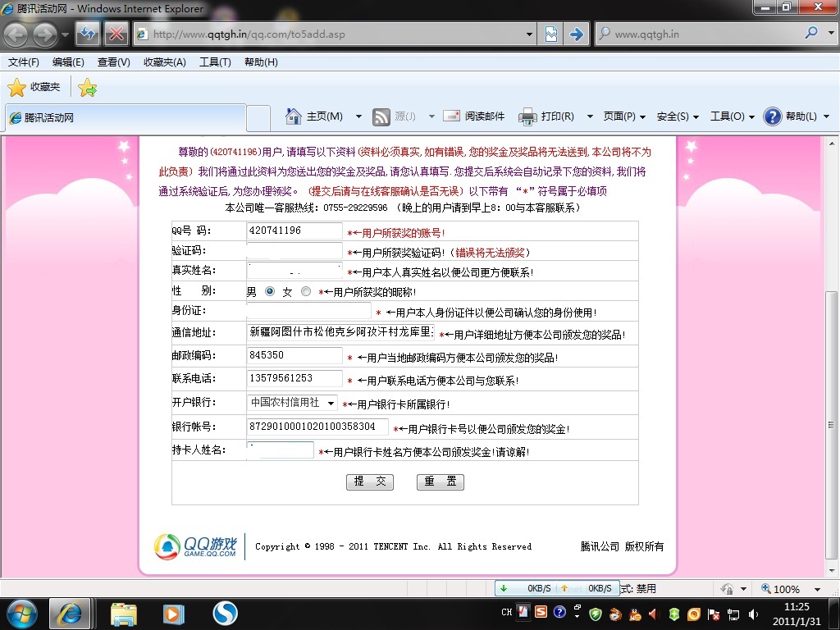Screen dimensions: 840x630
Task: Click the Action Center flag tray icon
Action: 714,614
